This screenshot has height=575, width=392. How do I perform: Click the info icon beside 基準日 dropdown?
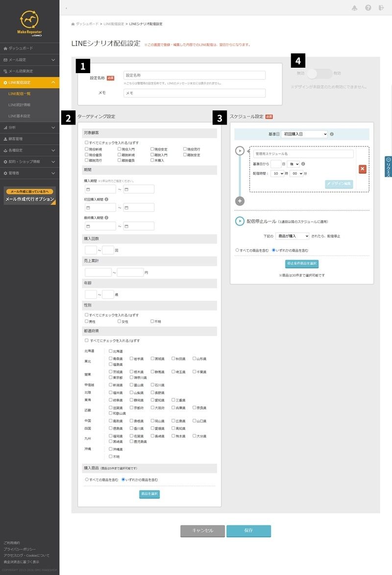332,134
